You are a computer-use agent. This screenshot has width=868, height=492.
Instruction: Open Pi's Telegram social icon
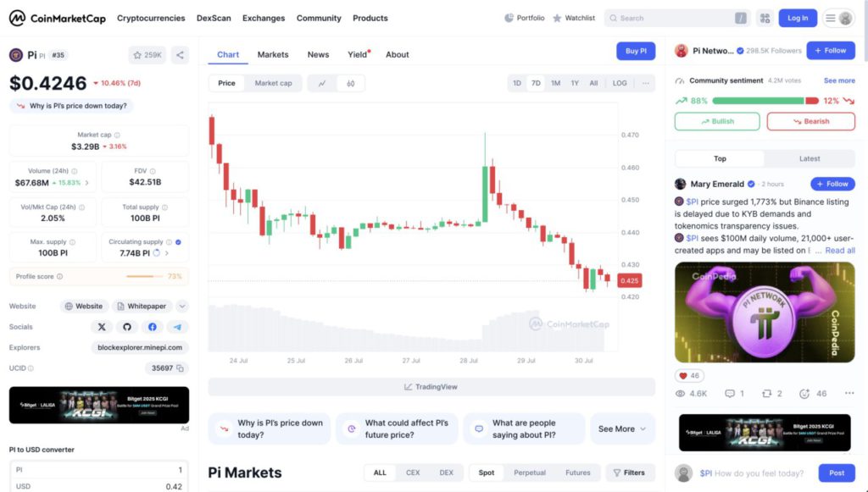(177, 327)
